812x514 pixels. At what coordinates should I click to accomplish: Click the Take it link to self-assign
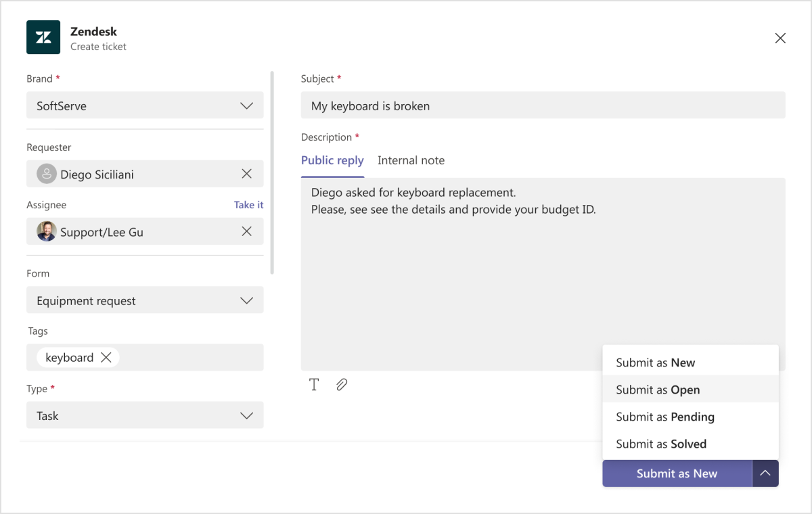[x=248, y=204]
